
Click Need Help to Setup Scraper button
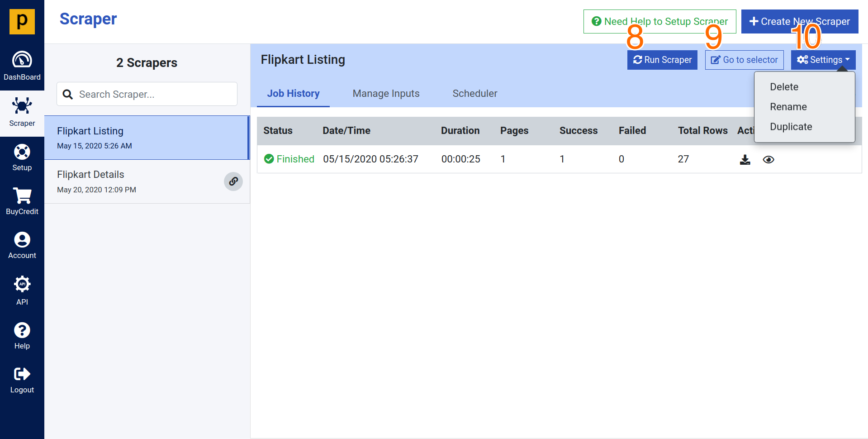point(660,21)
